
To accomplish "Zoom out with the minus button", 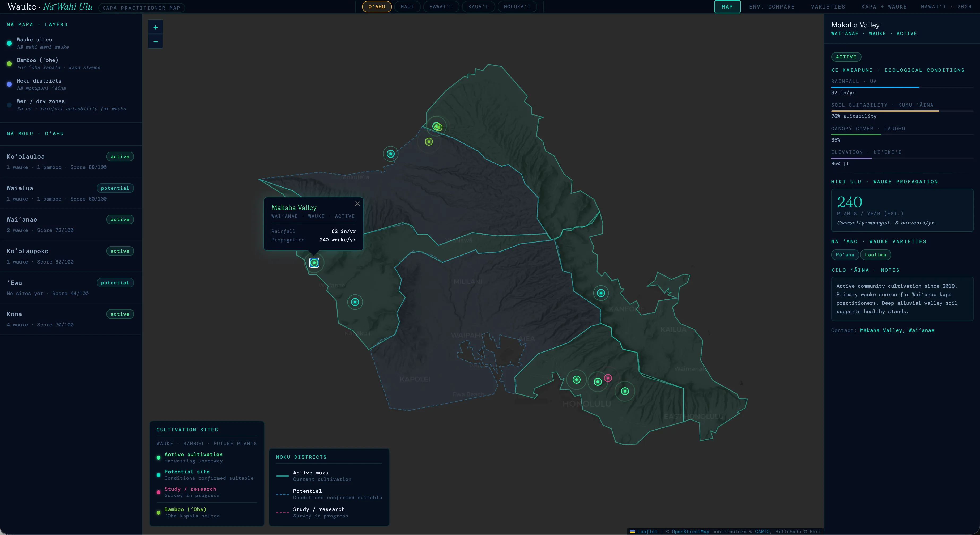I will (155, 41).
